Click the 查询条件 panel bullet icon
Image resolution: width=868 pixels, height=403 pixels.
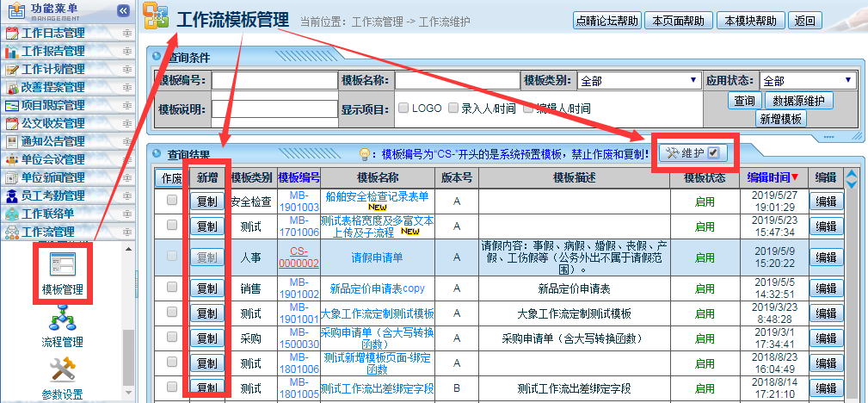156,57
